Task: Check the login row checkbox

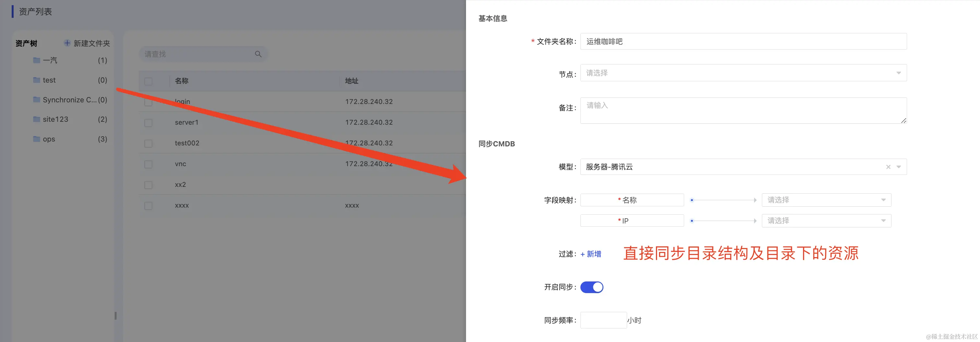Action: pyautogui.click(x=148, y=102)
